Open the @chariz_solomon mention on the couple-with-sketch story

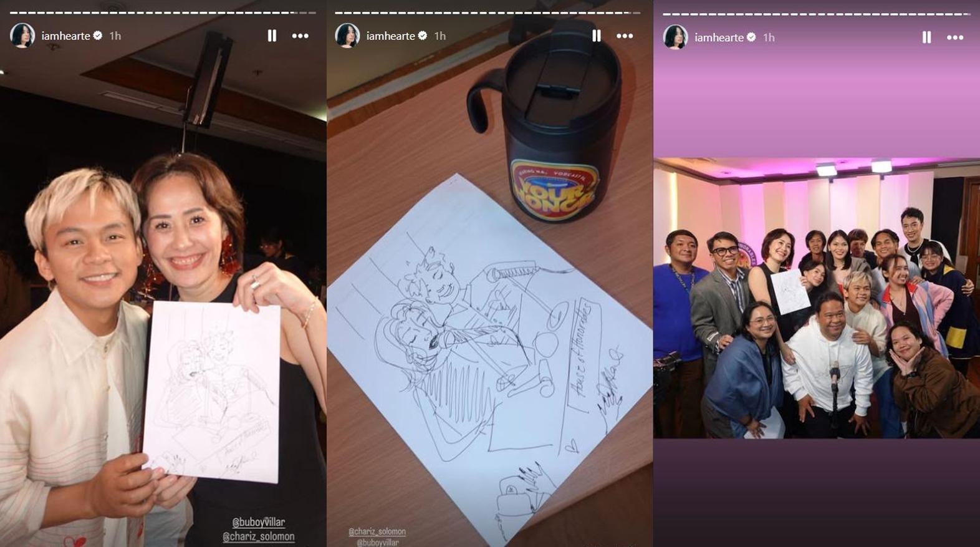(x=259, y=536)
